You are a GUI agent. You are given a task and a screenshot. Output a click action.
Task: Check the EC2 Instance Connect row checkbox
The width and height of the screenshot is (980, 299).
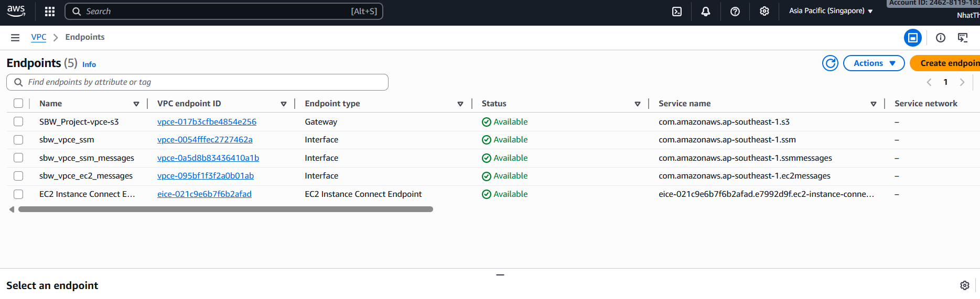point(18,194)
